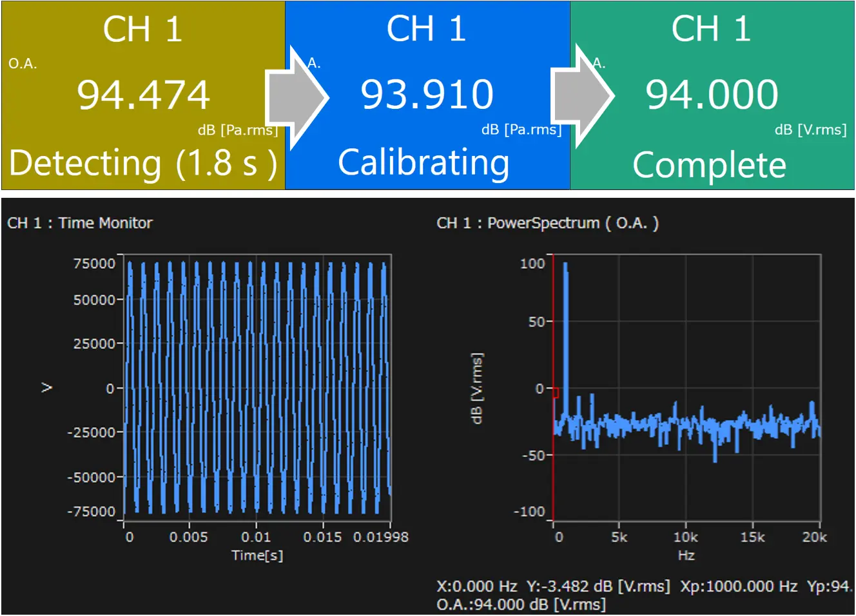
Task: Click the 94.474 value in the Detecting panel
Action: (x=144, y=95)
